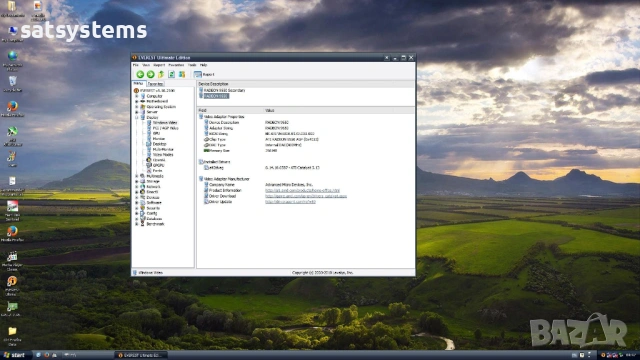This screenshot has height=360, width=640.
Task: Open the Report menu
Action: 159,65
